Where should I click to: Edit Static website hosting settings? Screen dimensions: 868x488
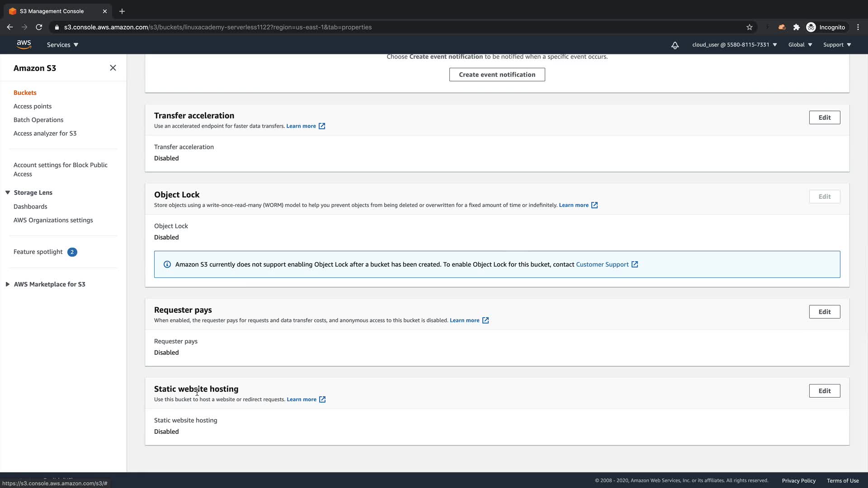(824, 391)
